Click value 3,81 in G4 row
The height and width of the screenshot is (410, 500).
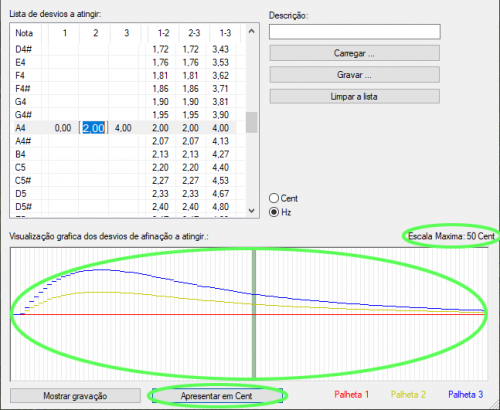pos(221,102)
